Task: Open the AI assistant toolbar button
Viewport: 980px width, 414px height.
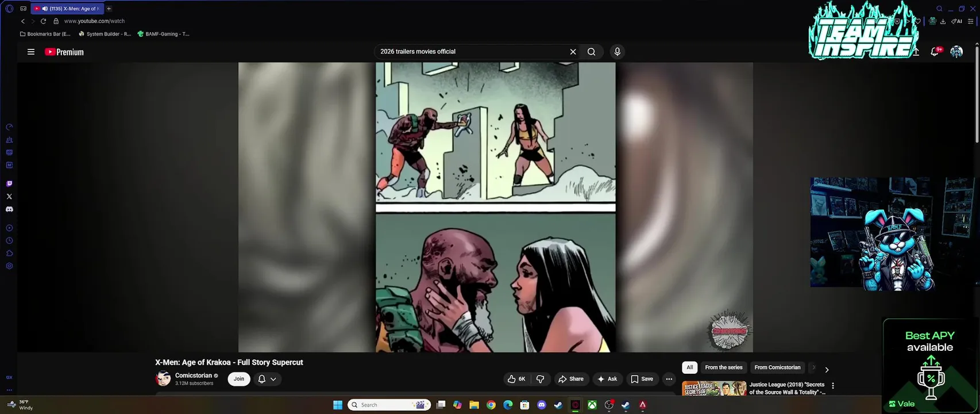Action: tap(956, 21)
